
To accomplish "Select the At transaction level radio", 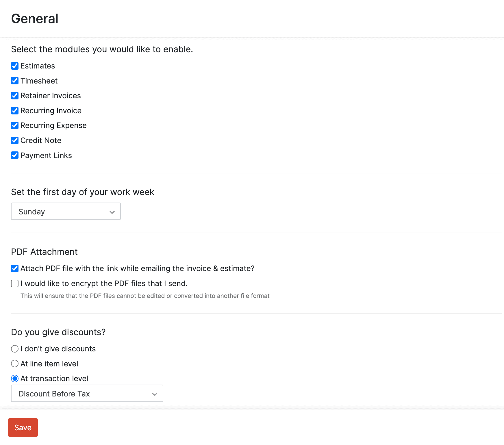I will pyautogui.click(x=15, y=379).
